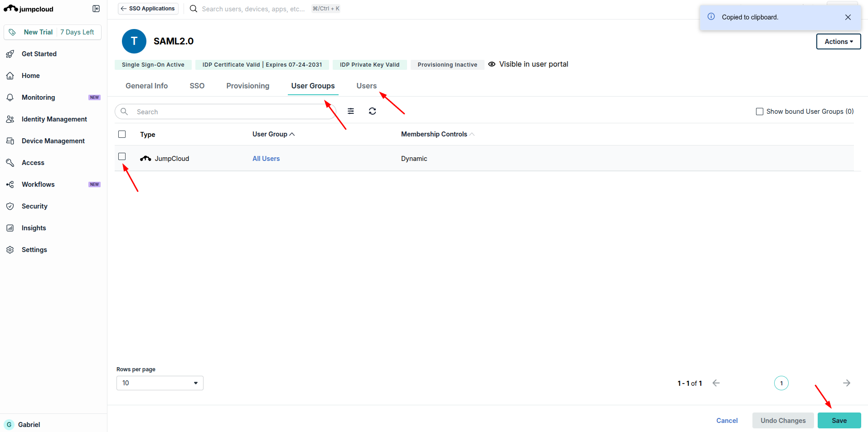Open the Rows per page dropdown
This screenshot has height=432, width=868.
click(160, 383)
